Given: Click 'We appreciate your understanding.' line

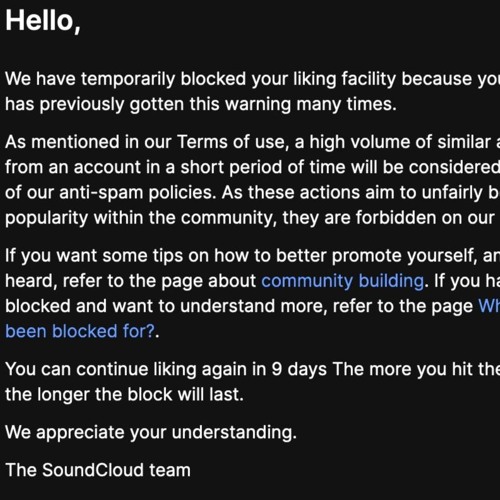Looking at the screenshot, I should 151,433.
